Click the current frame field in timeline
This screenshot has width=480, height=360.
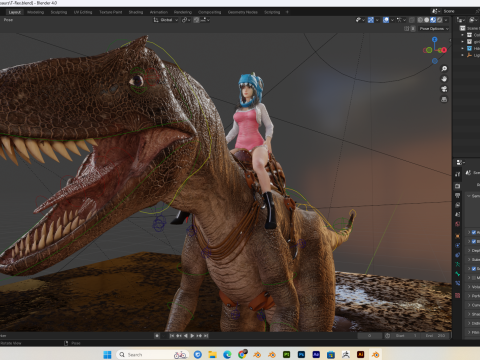(370, 336)
